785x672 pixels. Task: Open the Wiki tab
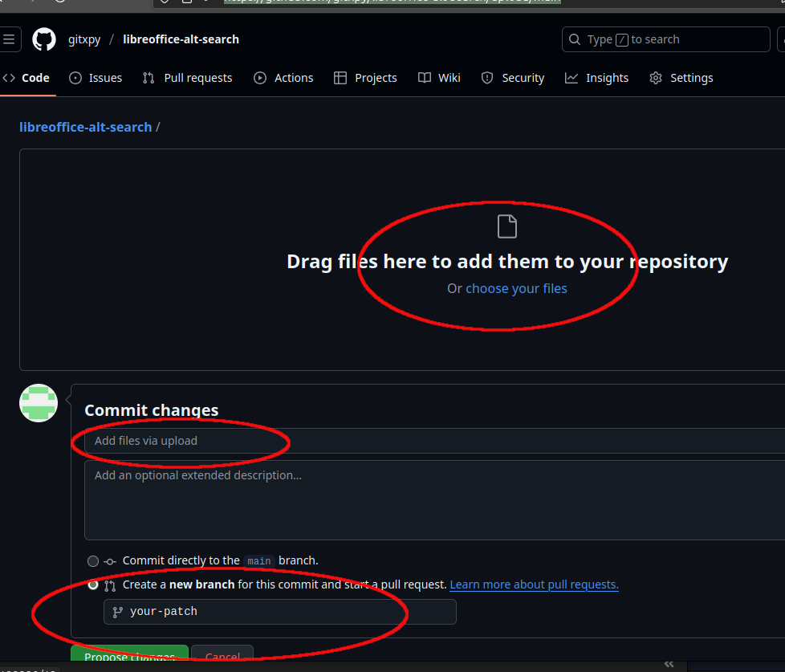pyautogui.click(x=439, y=78)
